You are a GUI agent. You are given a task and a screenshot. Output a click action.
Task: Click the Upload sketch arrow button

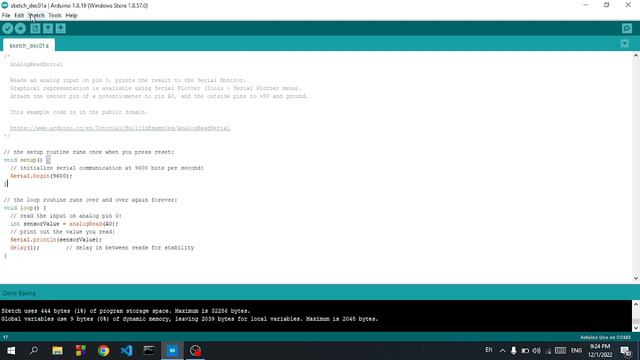tap(20, 28)
